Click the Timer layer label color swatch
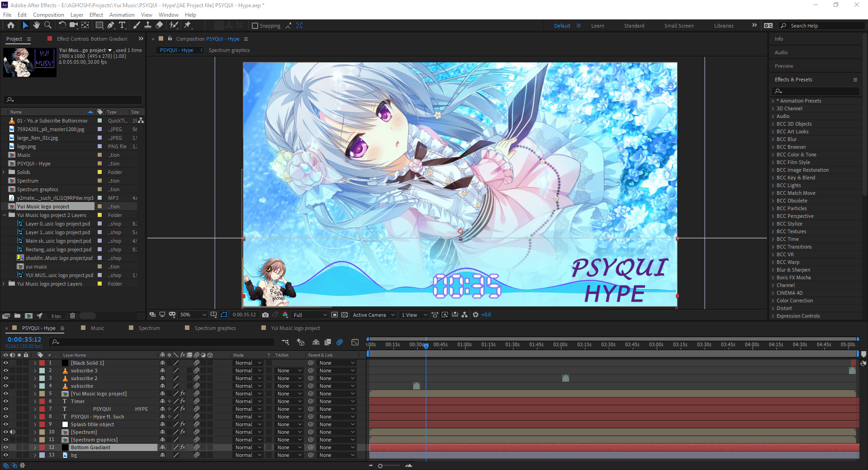Image resolution: width=868 pixels, height=470 pixels. coord(42,401)
